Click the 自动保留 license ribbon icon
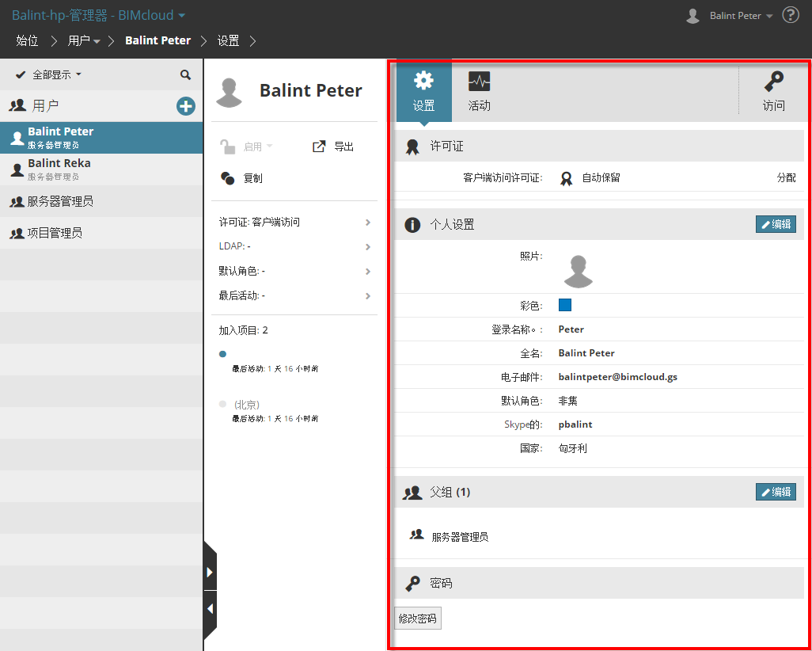The width and height of the screenshot is (812, 651). (567, 178)
